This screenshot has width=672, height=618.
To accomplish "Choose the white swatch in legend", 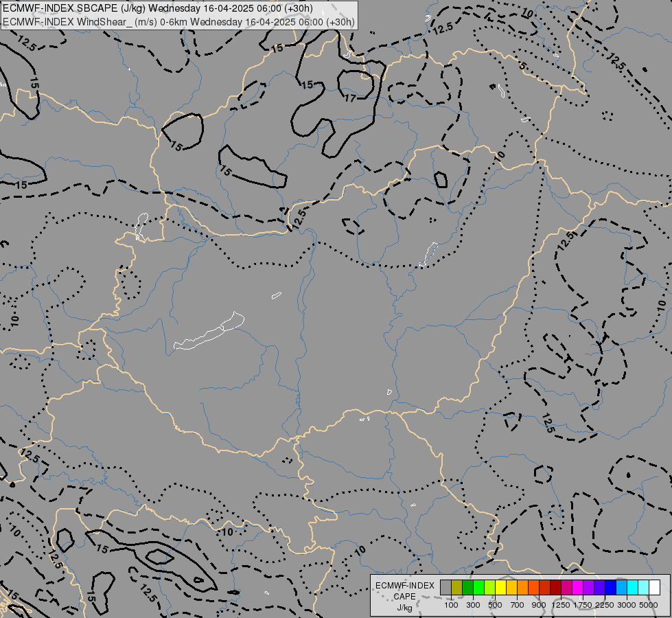I will click(x=654, y=587).
